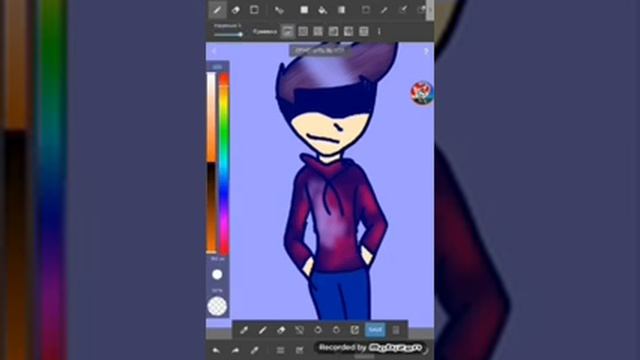Select the Select Pen tool
Image resolution: width=640 pixels, height=360 pixels.
click(403, 10)
